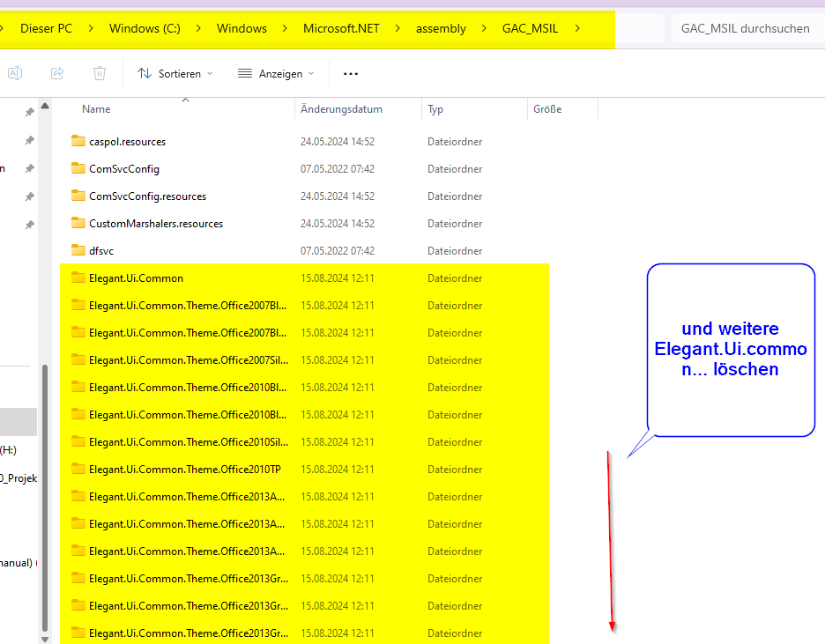The width and height of the screenshot is (825, 644).
Task: Click dfsvc folder name
Action: click(x=101, y=251)
